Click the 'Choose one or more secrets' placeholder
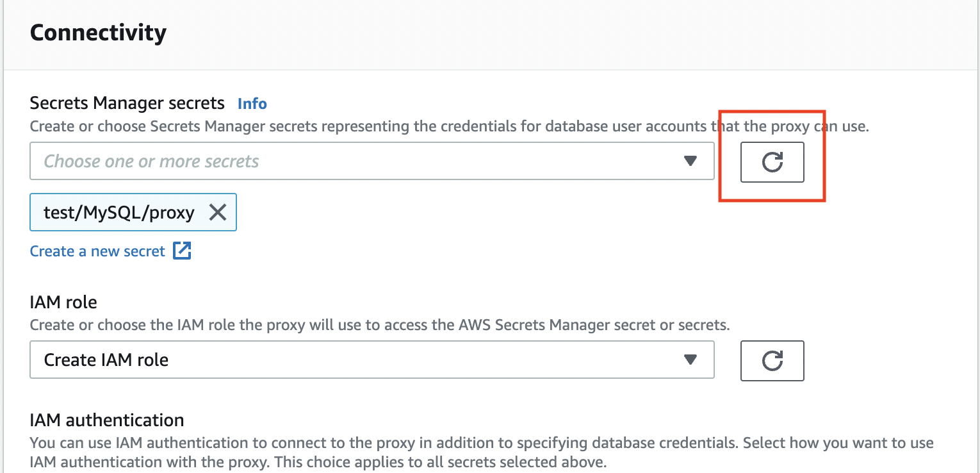Screen dimensions: 980x473 click(151, 162)
